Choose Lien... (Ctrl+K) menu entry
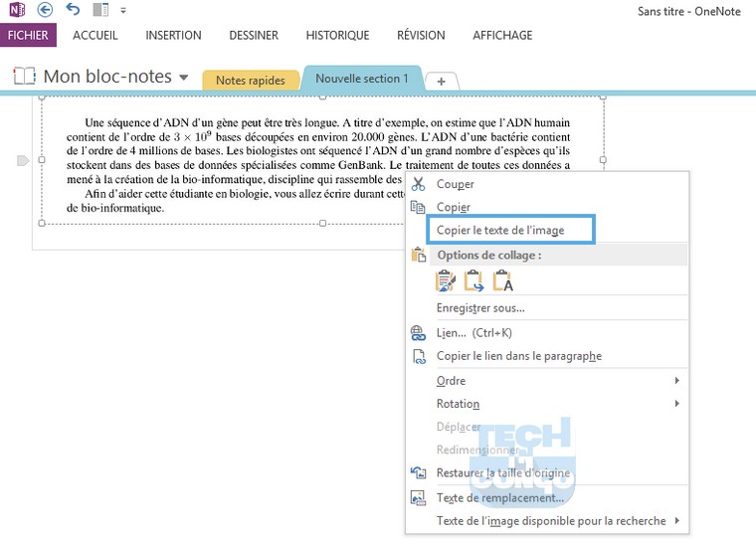Screen dimensions: 756x544 (x=473, y=333)
